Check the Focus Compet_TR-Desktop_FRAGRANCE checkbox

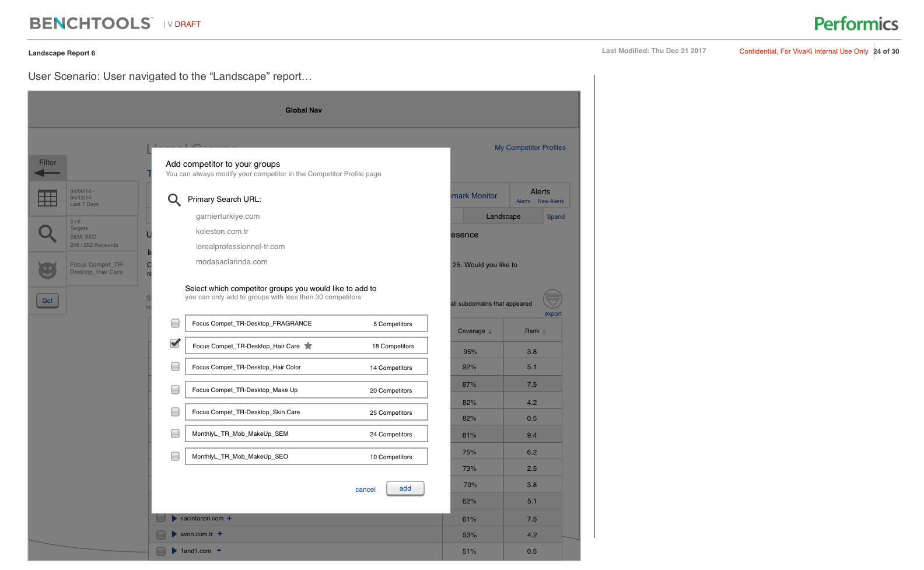click(x=175, y=323)
